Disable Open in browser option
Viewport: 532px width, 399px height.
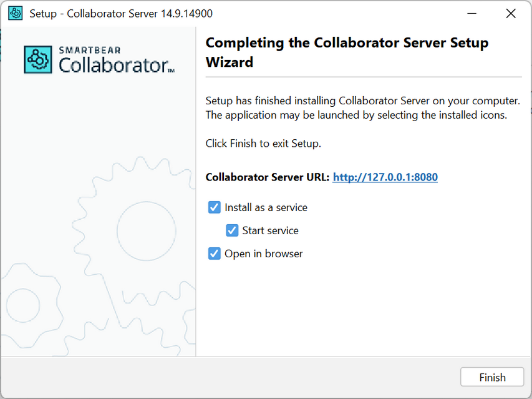coord(214,254)
